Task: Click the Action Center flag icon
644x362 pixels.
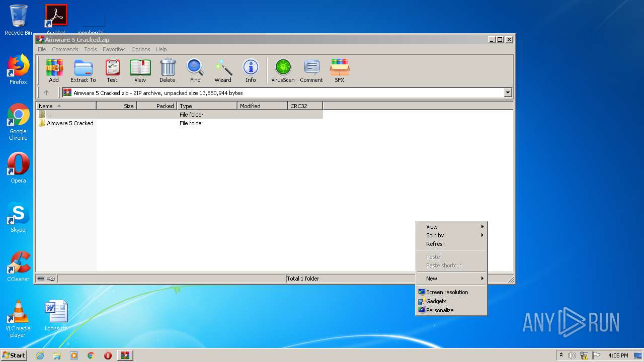Action: pyautogui.click(x=596, y=355)
